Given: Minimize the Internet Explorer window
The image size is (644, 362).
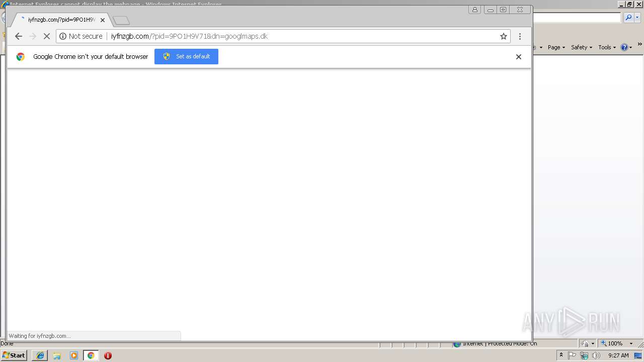Looking at the screenshot, I should click(622, 4).
